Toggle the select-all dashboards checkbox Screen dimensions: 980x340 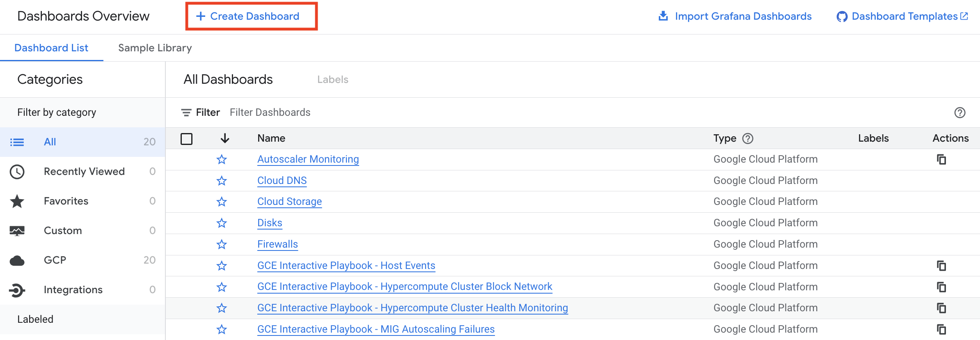tap(186, 139)
